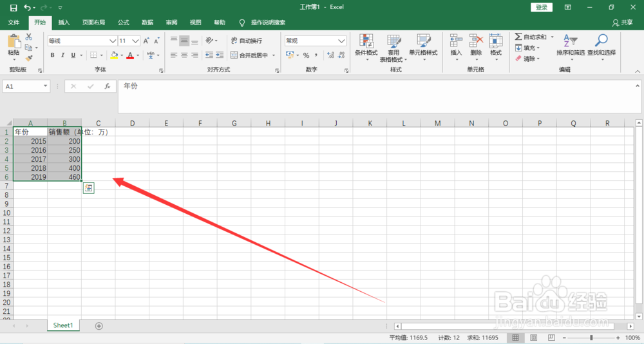Open Find and Select (查找和选择)
The image size is (644, 344).
coord(601,46)
